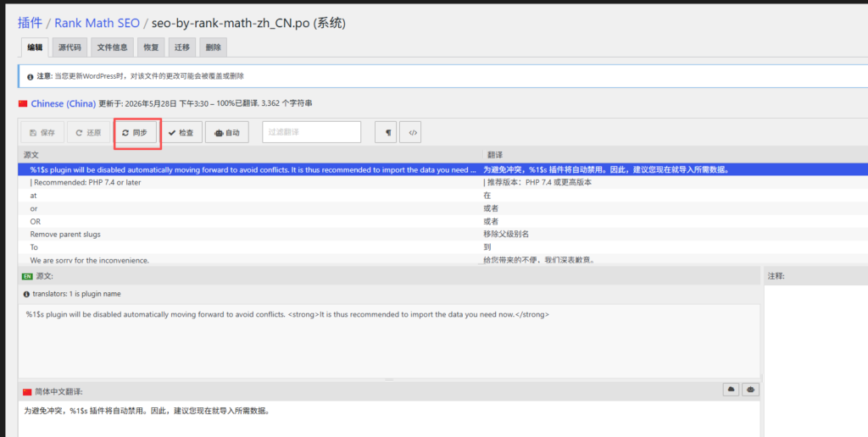Switch to the 删除 tab

point(213,47)
